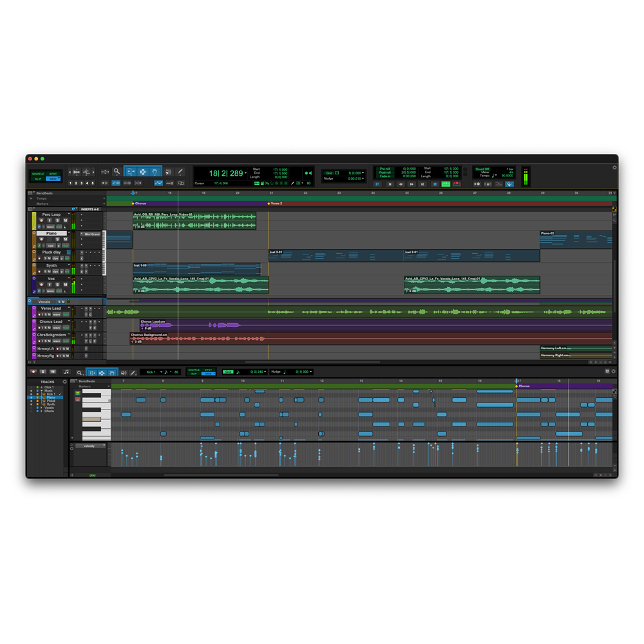Solo the Vox track
The height and width of the screenshot is (644, 644).
[x=57, y=285]
